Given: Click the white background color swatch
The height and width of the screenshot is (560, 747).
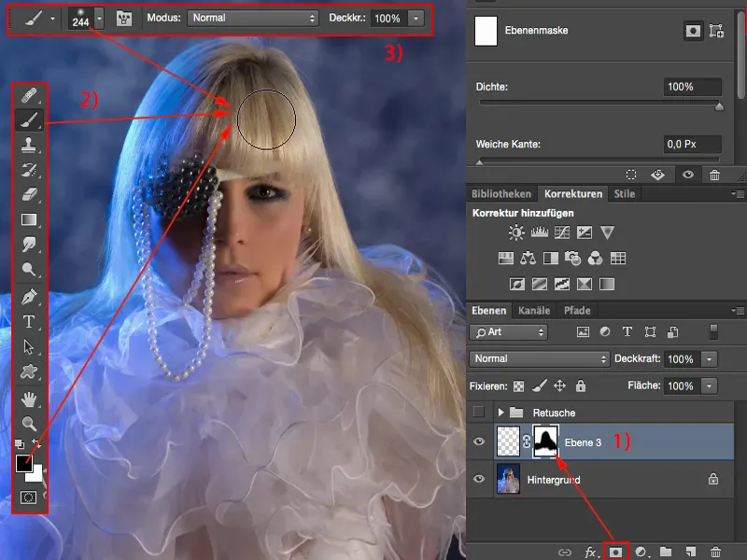Looking at the screenshot, I should 36,476.
